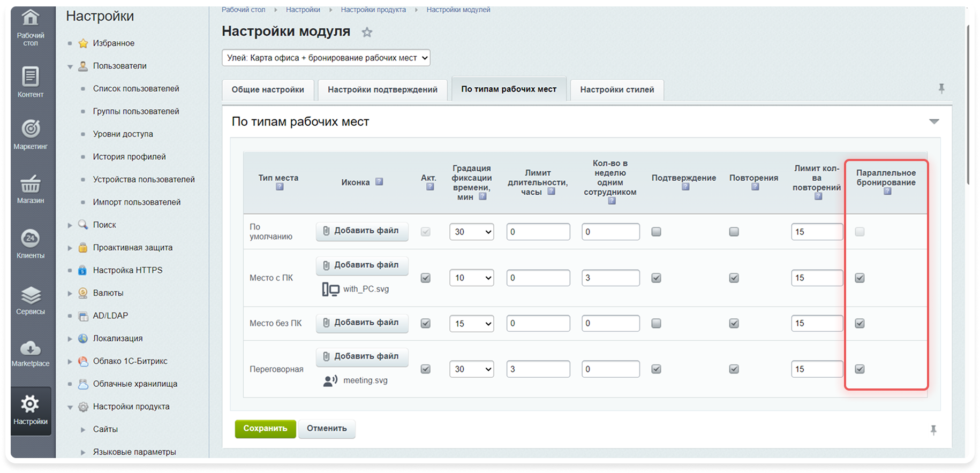Image resolution: width=980 pixels, height=473 pixels.
Task: Open the Настройки gear sidebar section
Action: (x=31, y=410)
